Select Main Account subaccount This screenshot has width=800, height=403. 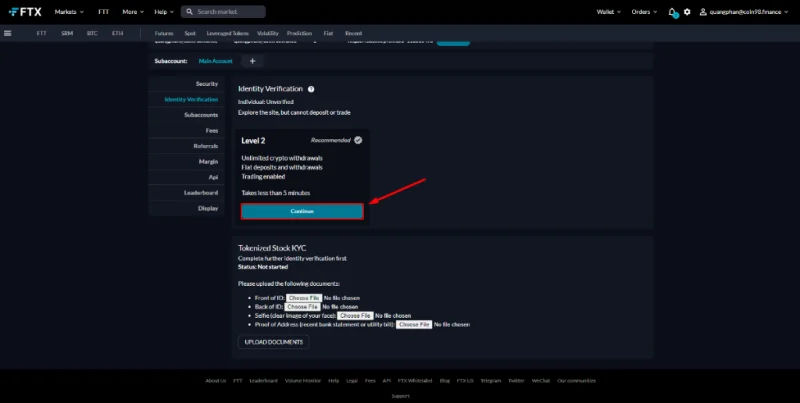[x=215, y=61]
